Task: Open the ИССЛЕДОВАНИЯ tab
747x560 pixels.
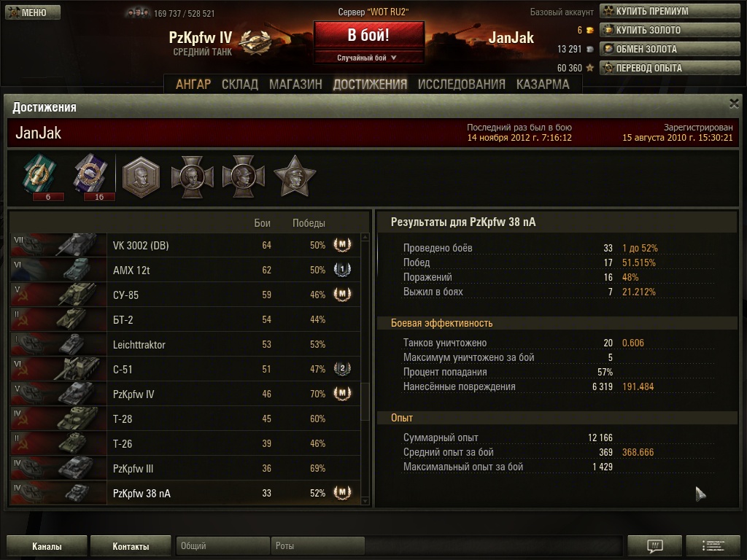Action: click(x=461, y=85)
